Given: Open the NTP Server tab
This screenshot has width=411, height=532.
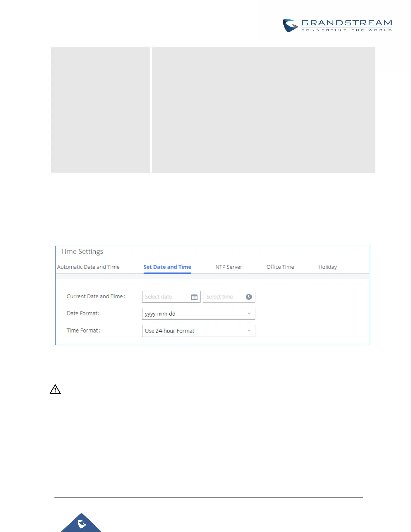Looking at the screenshot, I should 229,267.
